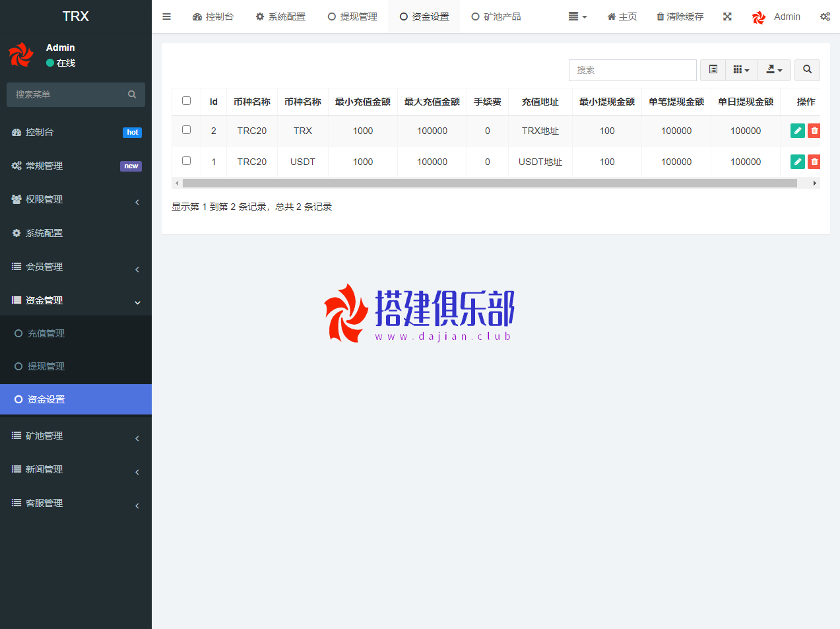Click the gears icon beside 常规管理
This screenshot has height=629, width=840.
point(16,166)
